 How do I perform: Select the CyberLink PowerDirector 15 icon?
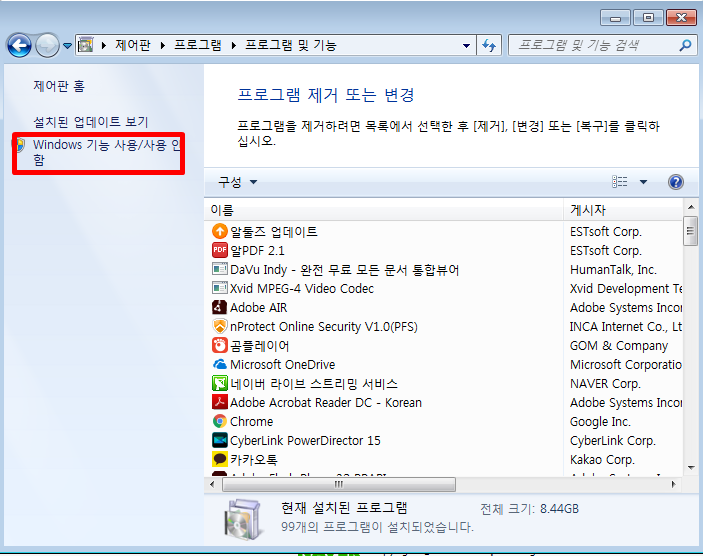220,440
